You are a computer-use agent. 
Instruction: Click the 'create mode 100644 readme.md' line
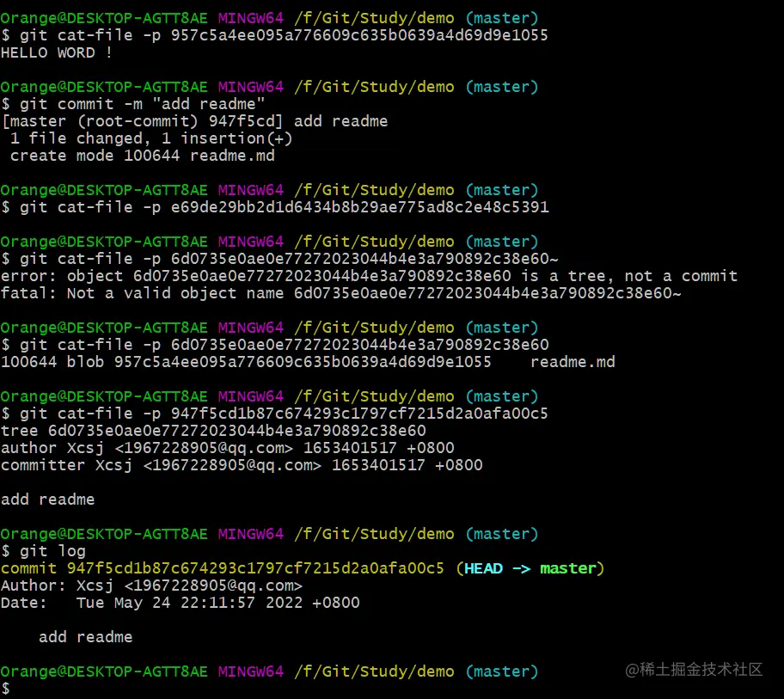(143, 156)
